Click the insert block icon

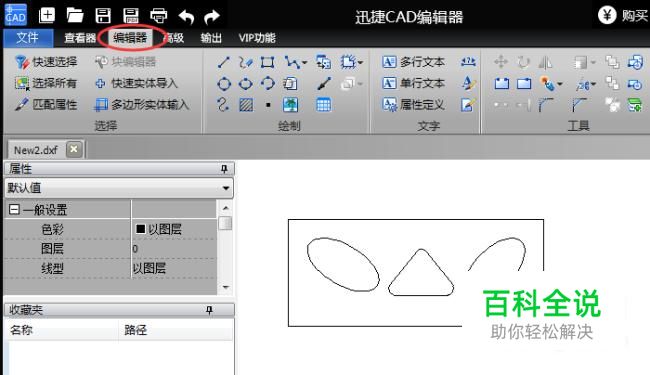click(323, 62)
